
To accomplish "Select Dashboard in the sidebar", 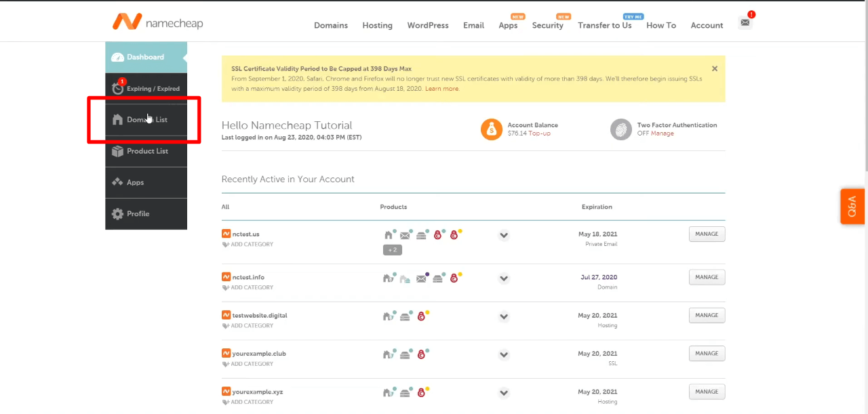I will (146, 58).
